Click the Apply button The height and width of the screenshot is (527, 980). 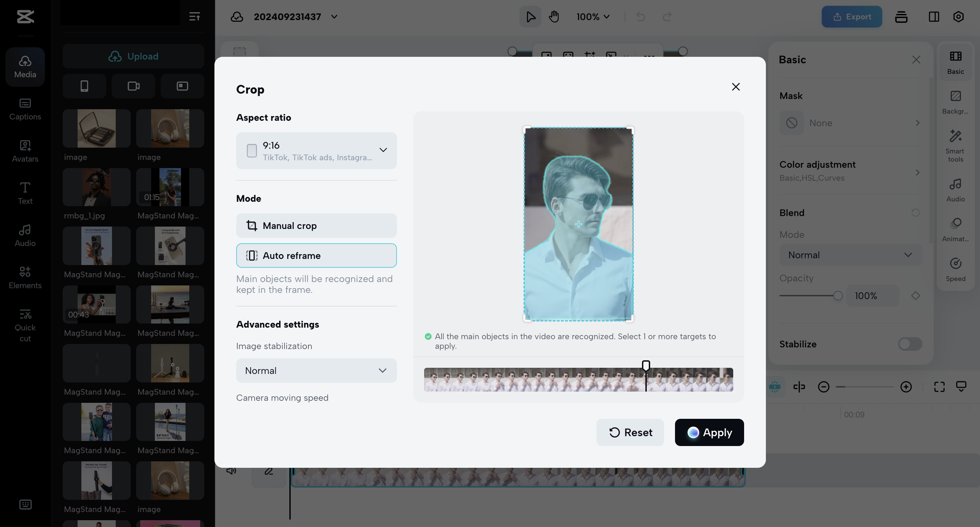709,432
